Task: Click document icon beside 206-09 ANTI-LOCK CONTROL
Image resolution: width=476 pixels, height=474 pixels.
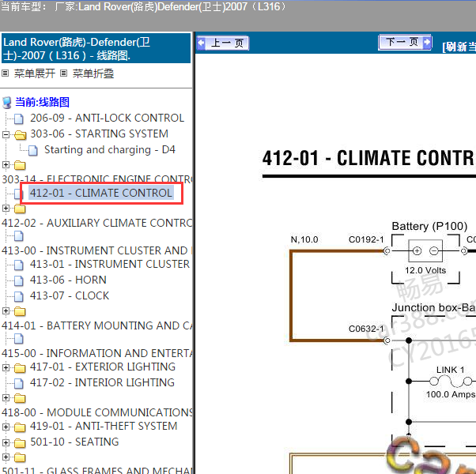Action: (19, 118)
